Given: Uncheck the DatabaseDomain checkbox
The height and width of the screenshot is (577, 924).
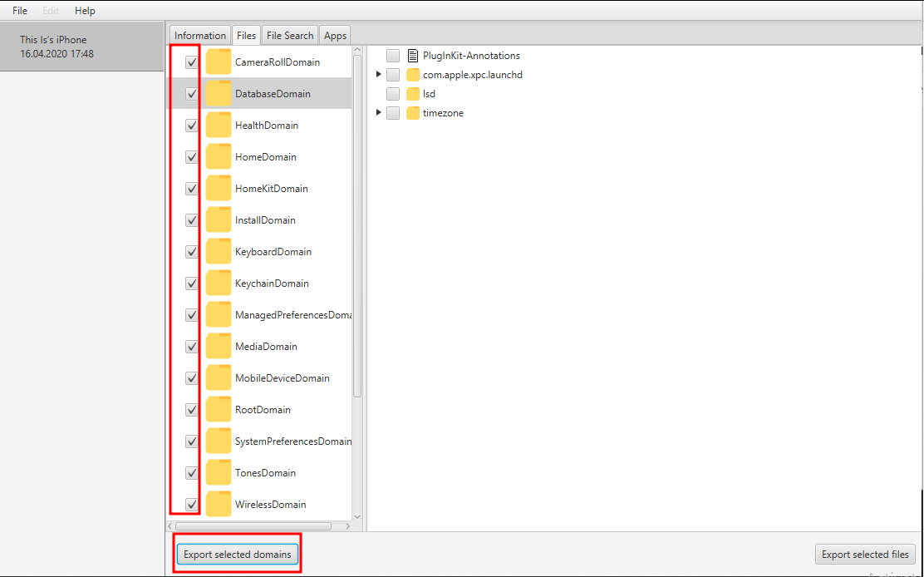Looking at the screenshot, I should (191, 94).
